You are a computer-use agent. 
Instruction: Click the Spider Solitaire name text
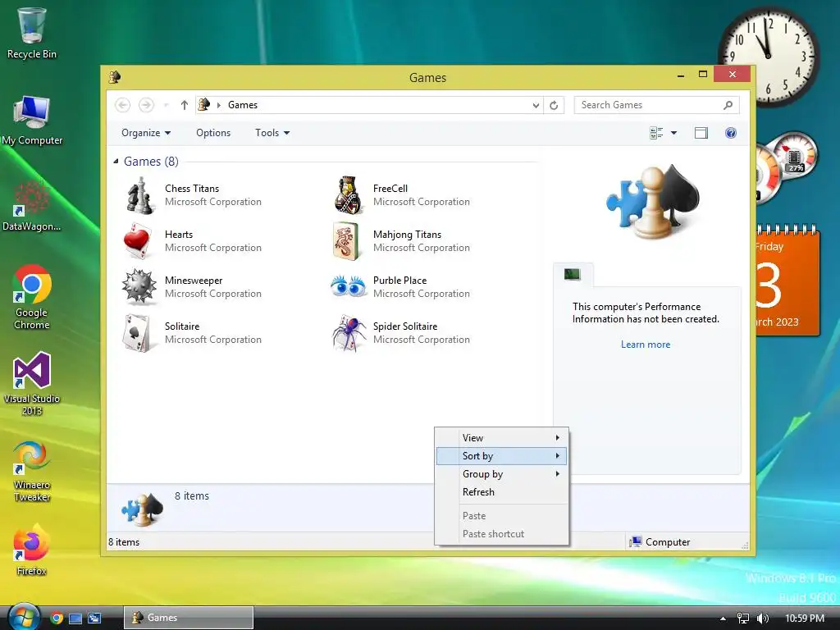click(405, 326)
